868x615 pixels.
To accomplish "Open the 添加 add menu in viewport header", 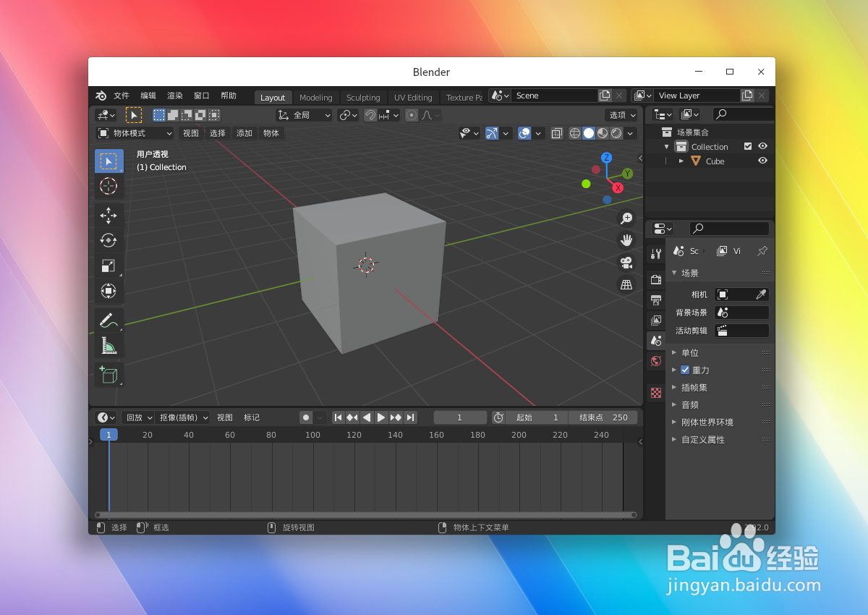I will pyautogui.click(x=244, y=133).
